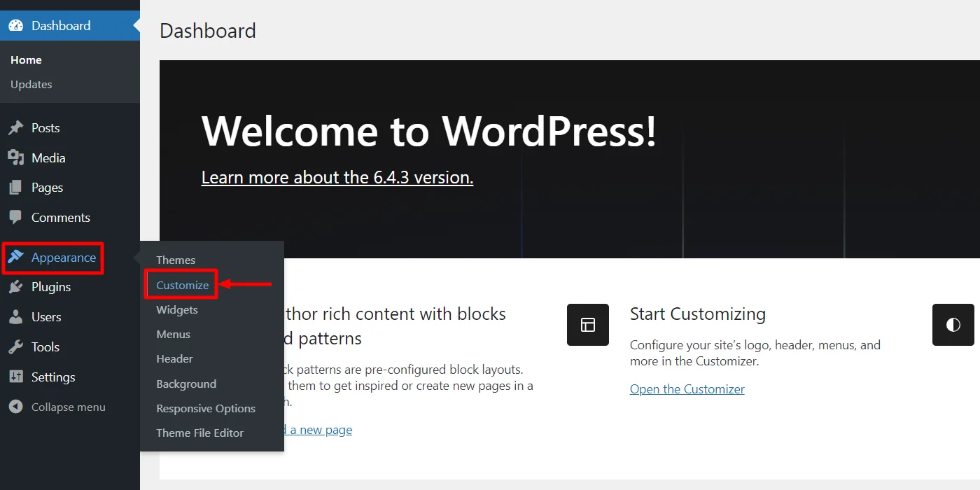This screenshot has width=980, height=490.
Task: Click the Users person icon
Action: tap(15, 317)
